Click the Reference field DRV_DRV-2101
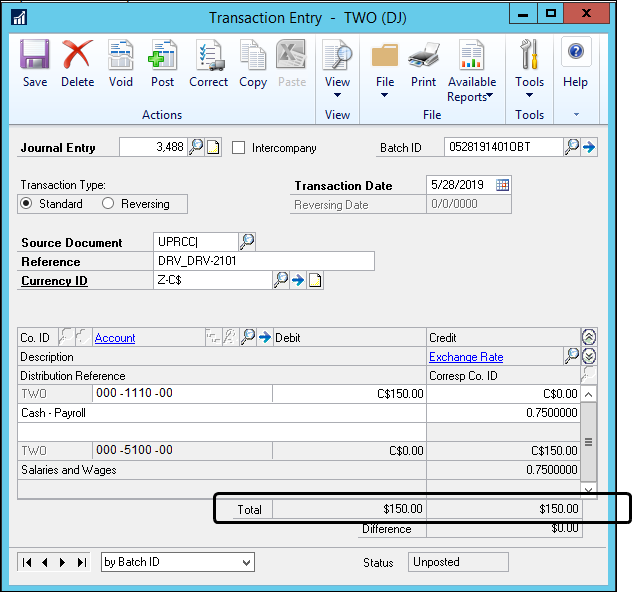The width and height of the screenshot is (633, 592). pos(264,261)
